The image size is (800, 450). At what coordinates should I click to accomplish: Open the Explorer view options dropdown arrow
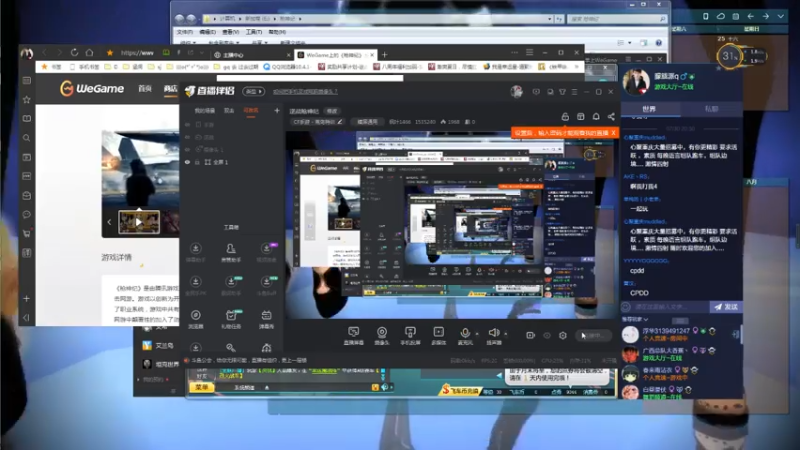pyautogui.click(x=630, y=43)
